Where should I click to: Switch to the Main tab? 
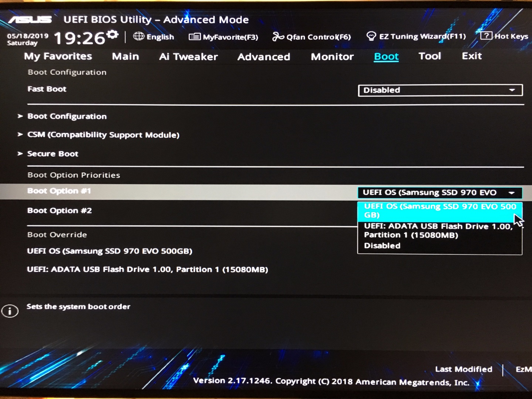pyautogui.click(x=126, y=57)
